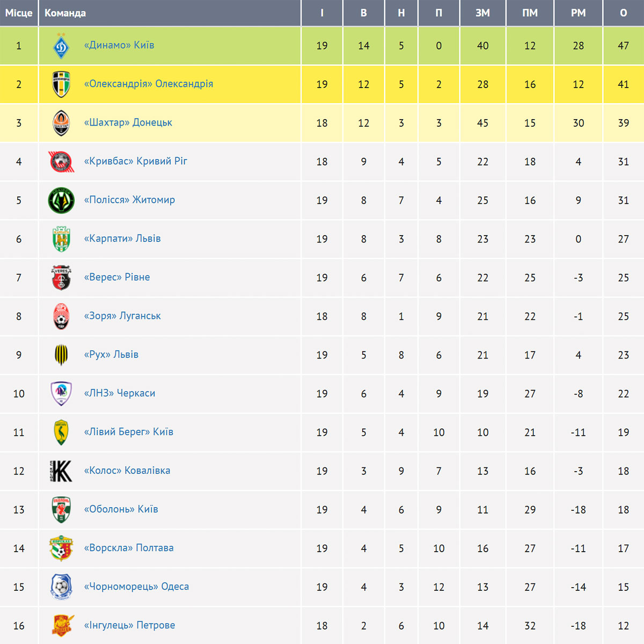644x644 pixels.
Task: Click the Shakhtar Donetsk club logo
Action: click(61, 123)
